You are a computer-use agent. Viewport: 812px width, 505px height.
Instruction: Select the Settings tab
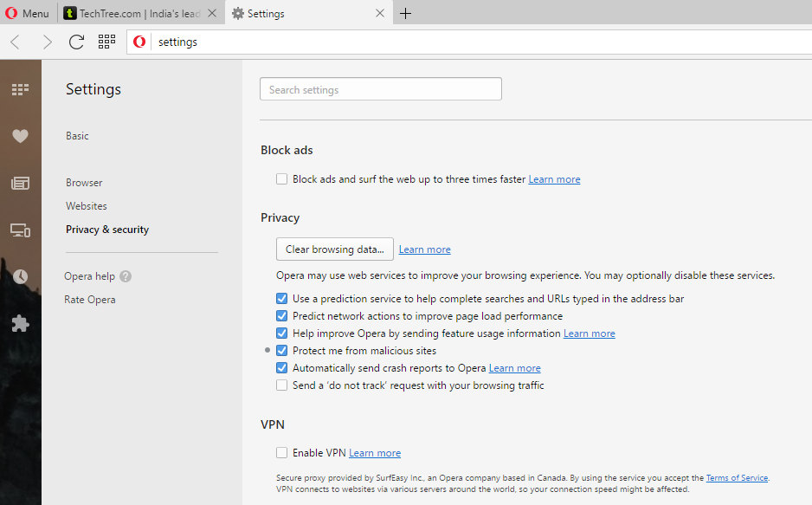coord(309,14)
